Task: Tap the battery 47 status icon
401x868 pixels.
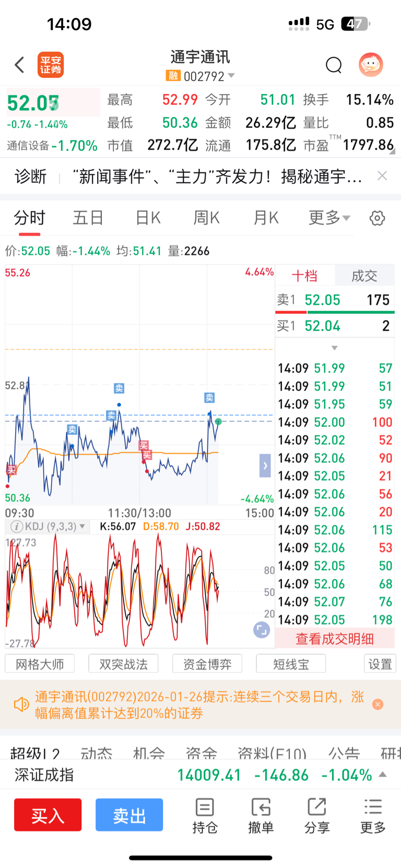Action: 356,24
